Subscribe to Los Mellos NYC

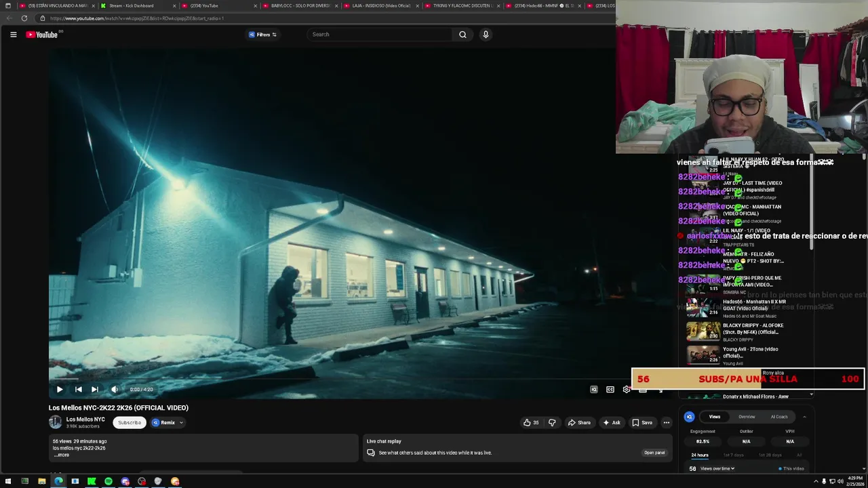(x=130, y=422)
